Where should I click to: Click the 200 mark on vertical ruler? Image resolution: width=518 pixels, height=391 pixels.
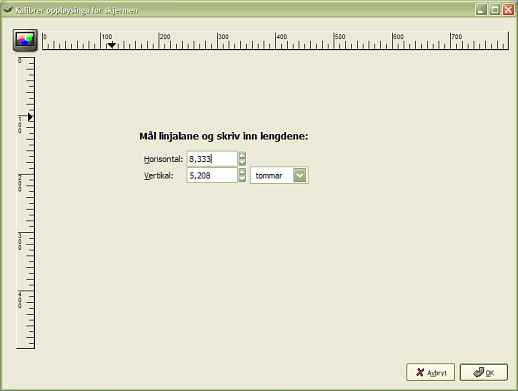[x=20, y=183]
